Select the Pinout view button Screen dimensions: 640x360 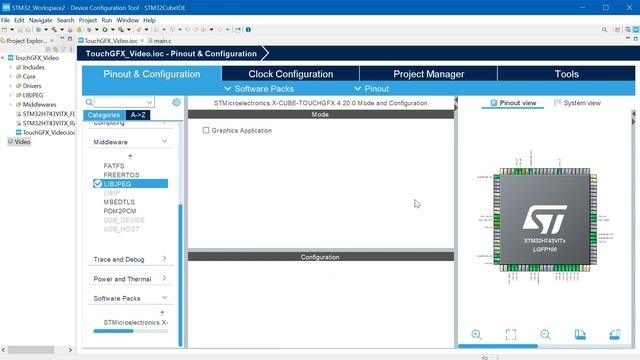[513, 103]
